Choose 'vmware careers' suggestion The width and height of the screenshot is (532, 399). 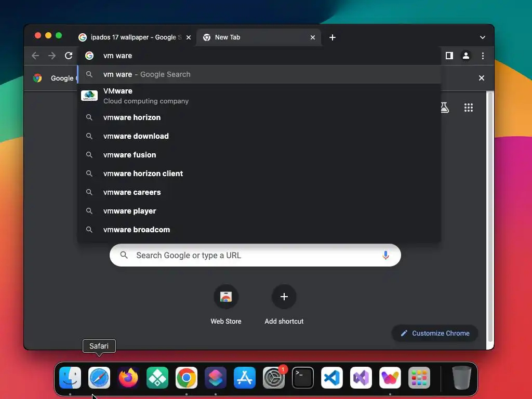point(259,192)
